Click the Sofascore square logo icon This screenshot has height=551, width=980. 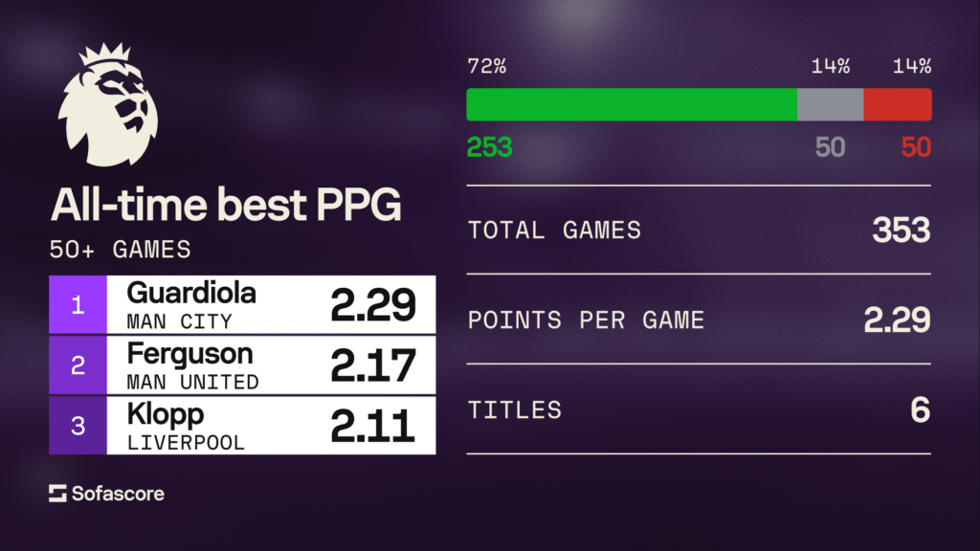(x=57, y=494)
